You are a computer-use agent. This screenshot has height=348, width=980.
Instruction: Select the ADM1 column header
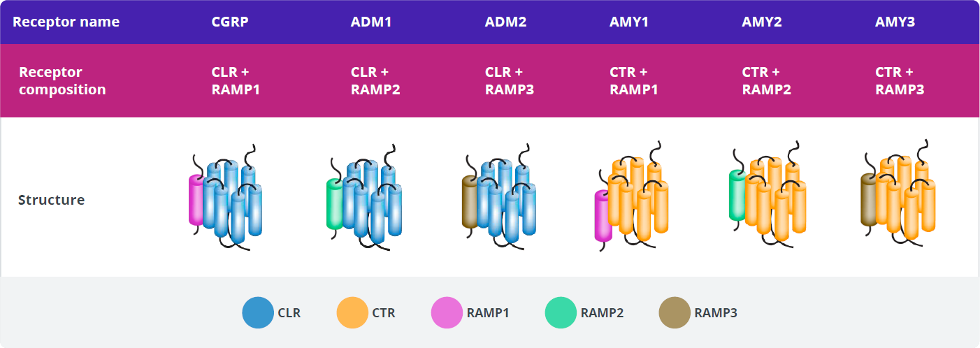371,22
